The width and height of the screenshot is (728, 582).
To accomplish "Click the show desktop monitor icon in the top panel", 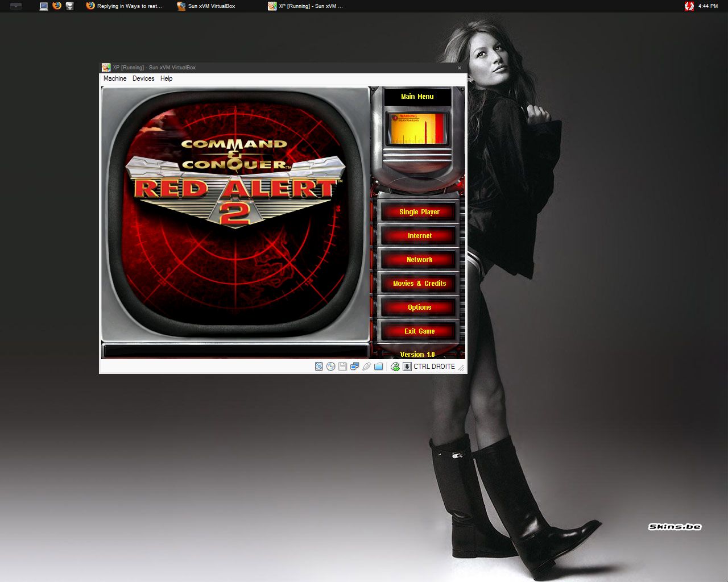I will point(44,6).
